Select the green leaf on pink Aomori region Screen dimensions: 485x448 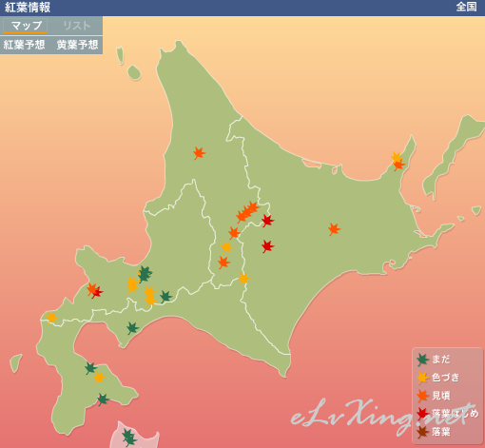[x=128, y=438]
